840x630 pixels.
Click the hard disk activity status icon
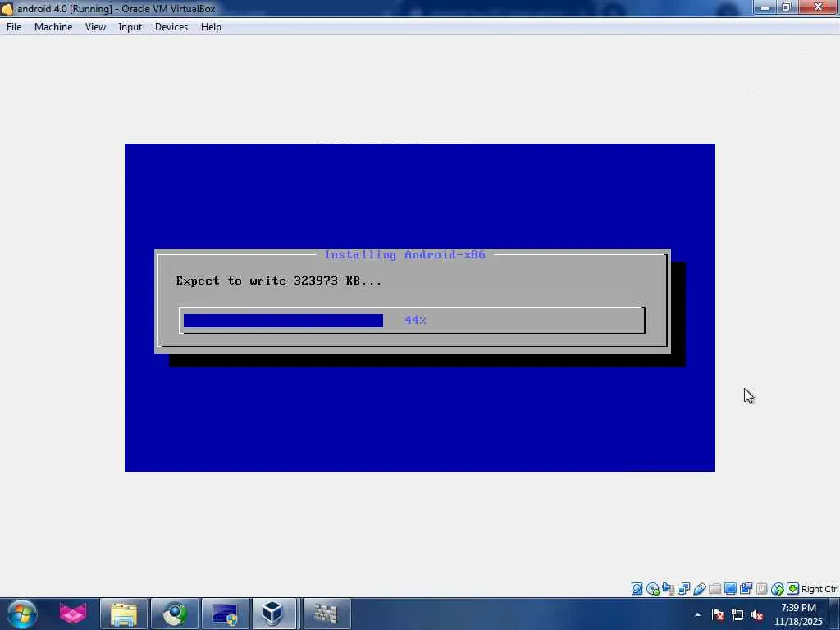pos(637,589)
